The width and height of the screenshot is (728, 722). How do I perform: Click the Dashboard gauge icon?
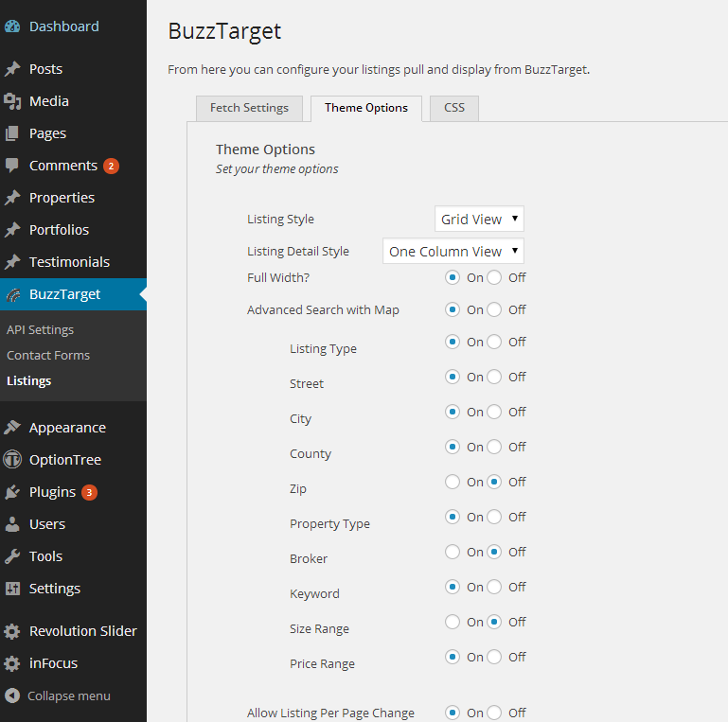pyautogui.click(x=12, y=26)
